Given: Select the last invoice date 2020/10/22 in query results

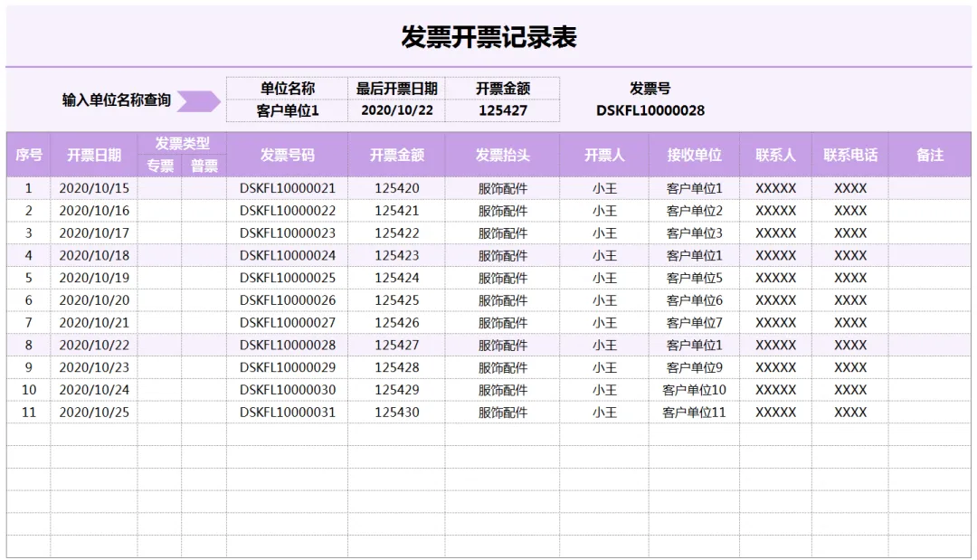Looking at the screenshot, I should tap(397, 111).
